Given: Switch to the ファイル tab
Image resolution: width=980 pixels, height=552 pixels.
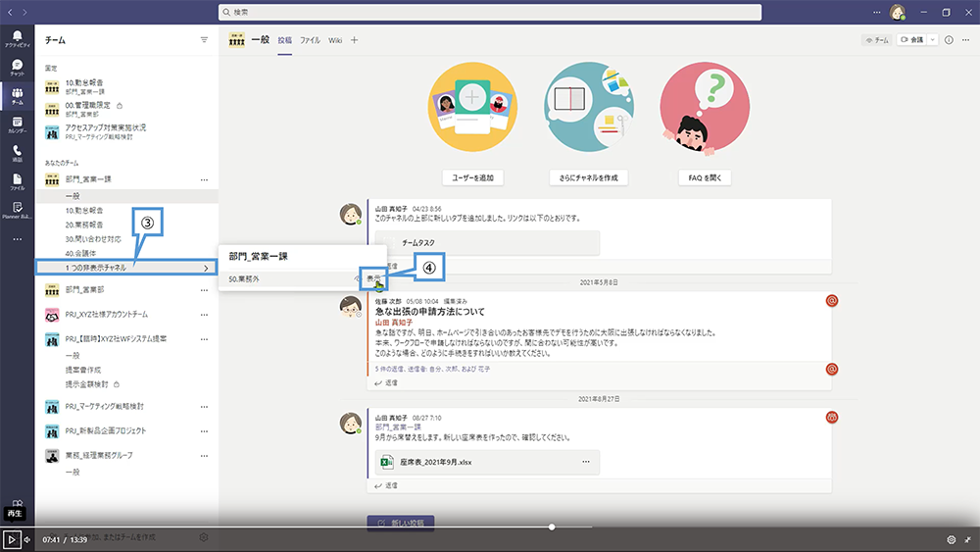Looking at the screenshot, I should 310,40.
